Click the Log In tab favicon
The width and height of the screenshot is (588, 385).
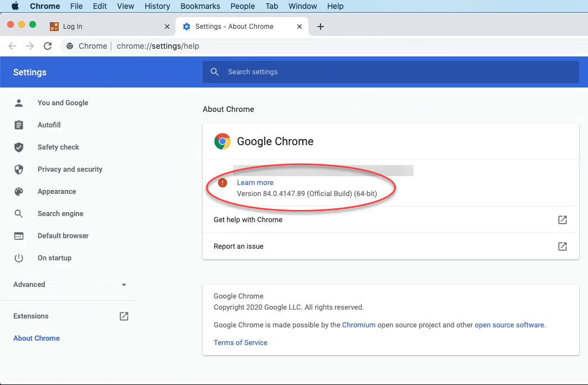click(54, 26)
